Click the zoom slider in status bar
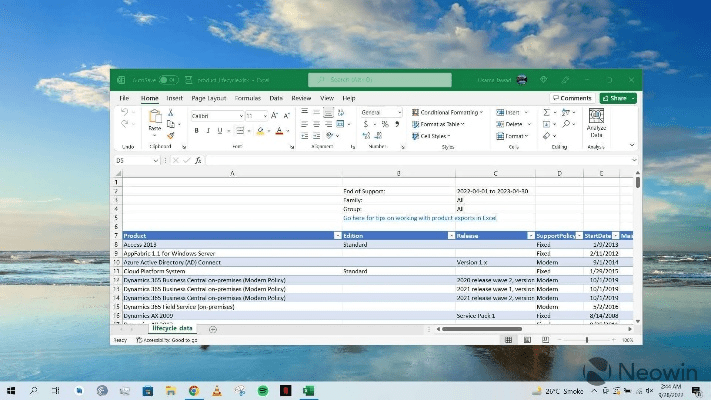 [585, 340]
